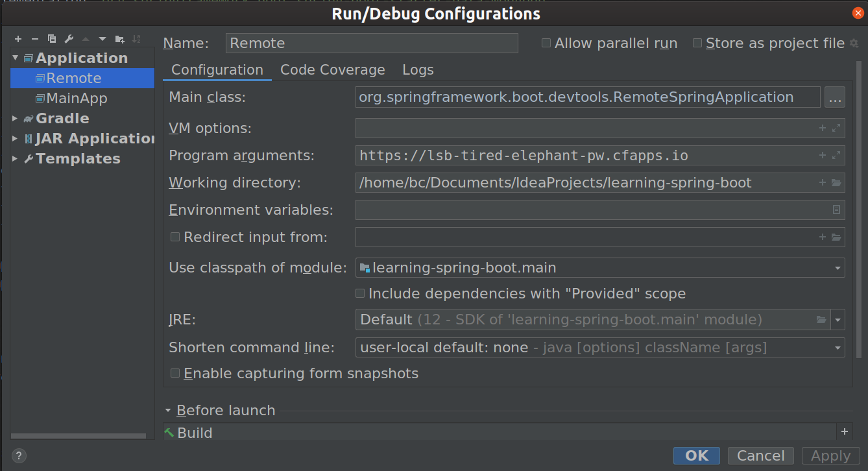Click the remove configuration minus icon
This screenshot has width=868, height=471.
(35, 39)
